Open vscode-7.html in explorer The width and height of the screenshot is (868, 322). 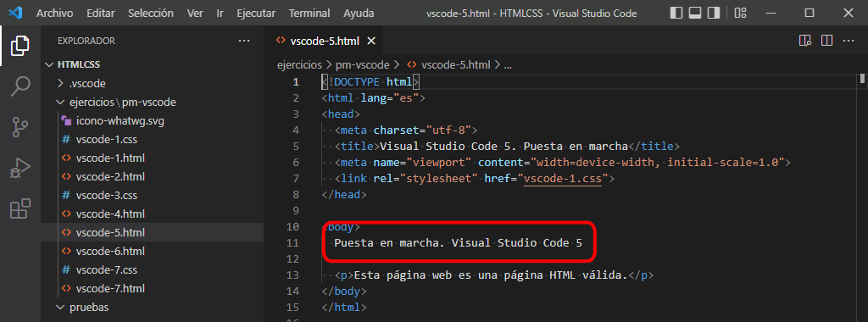pos(153,288)
